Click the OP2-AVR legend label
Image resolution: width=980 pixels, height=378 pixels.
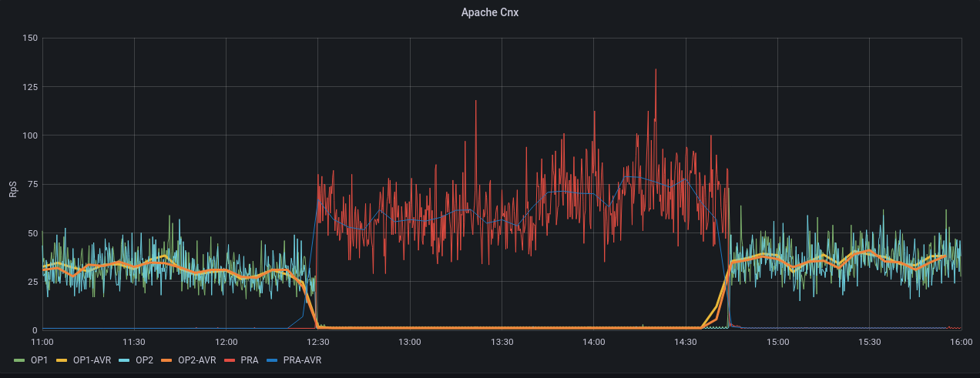point(196,360)
